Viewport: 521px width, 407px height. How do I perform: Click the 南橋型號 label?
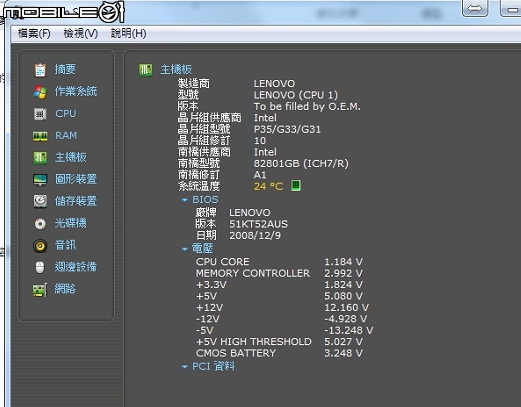(199, 163)
